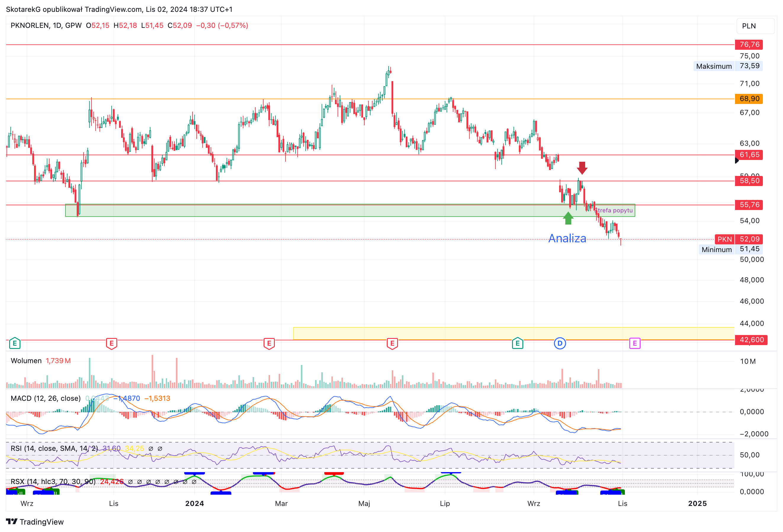Select the green up arrow drawing

(568, 218)
